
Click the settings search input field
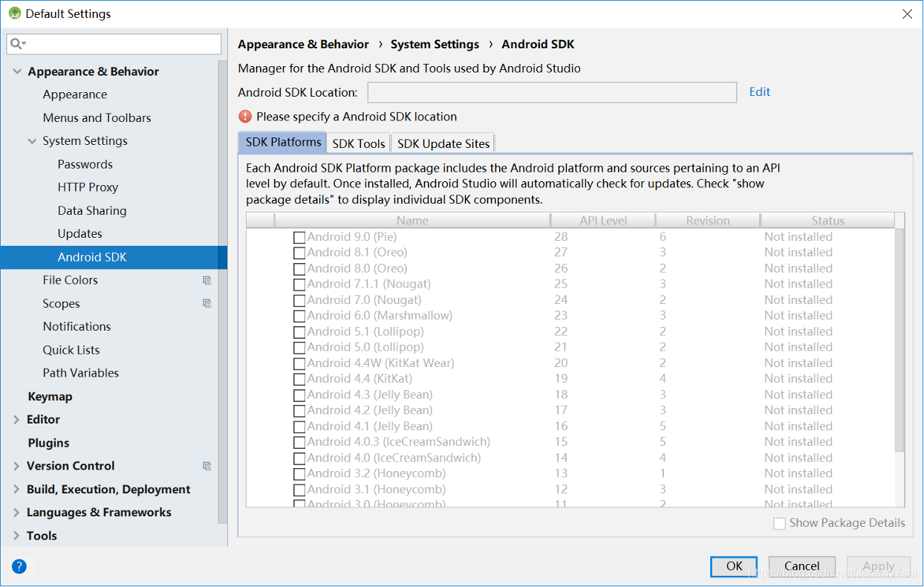(114, 45)
